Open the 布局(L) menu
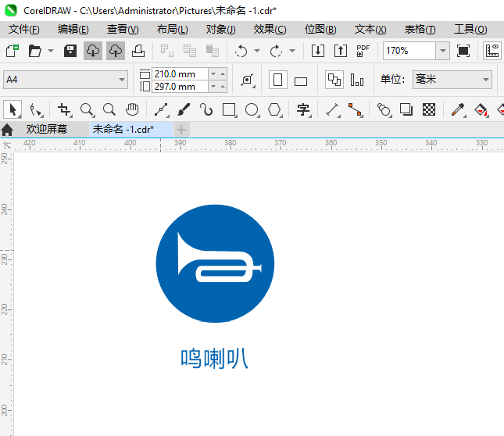This screenshot has height=436, width=504. 172,30
